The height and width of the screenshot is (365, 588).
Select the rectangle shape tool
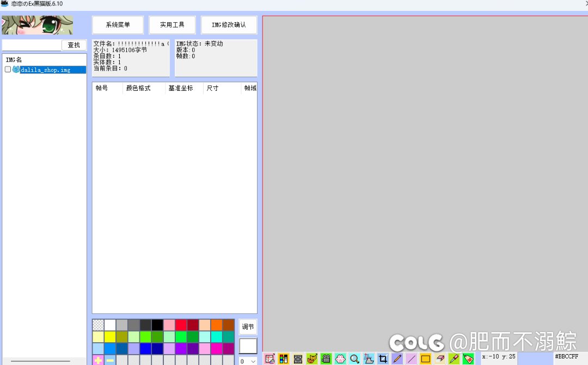(x=426, y=359)
